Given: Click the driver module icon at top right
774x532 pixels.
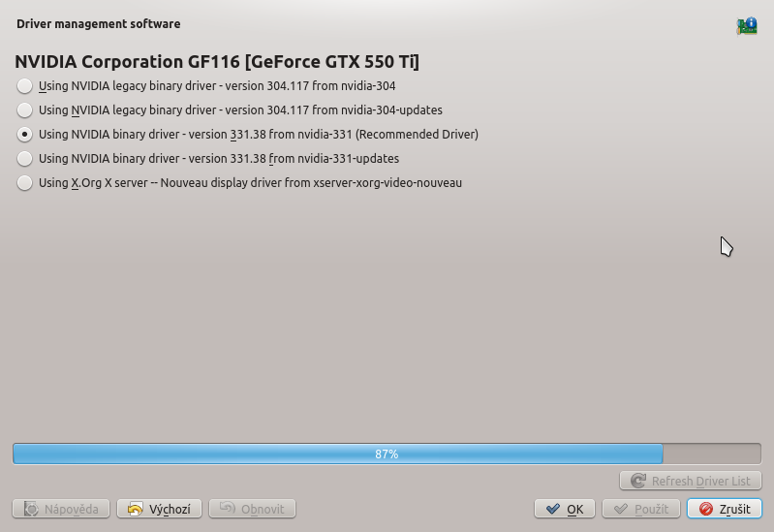Looking at the screenshot, I should coord(747,26).
